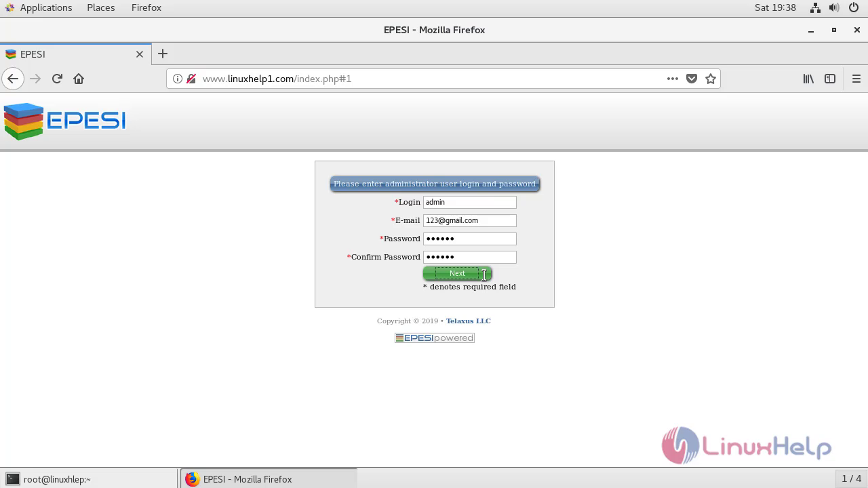
Task: Open power menu icon in top bar
Action: [x=853, y=7]
